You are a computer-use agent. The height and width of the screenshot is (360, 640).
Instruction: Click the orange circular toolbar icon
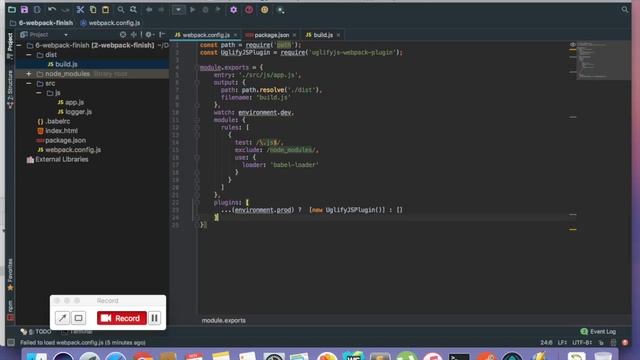click(264, 9)
